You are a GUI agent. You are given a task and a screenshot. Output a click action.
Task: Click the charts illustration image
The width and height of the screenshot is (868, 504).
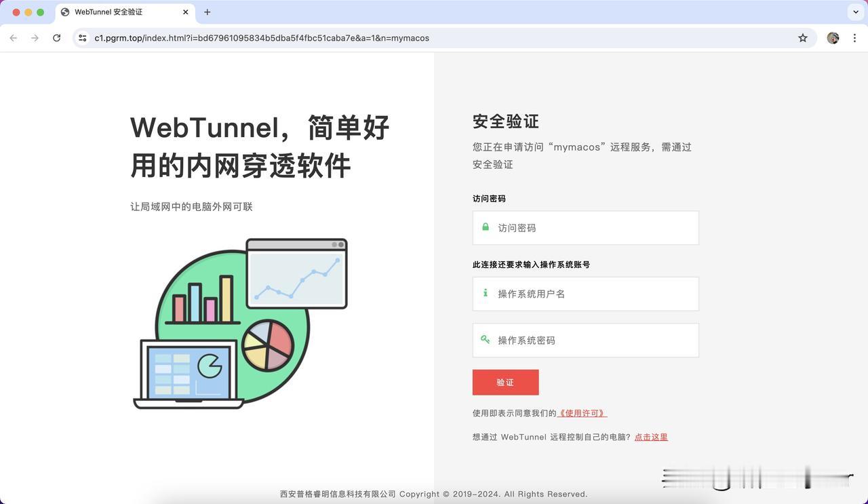click(240, 324)
